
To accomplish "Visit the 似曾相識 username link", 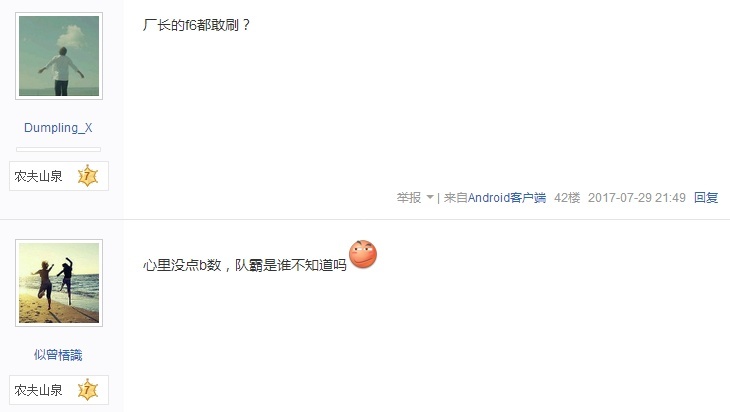I will [x=58, y=355].
